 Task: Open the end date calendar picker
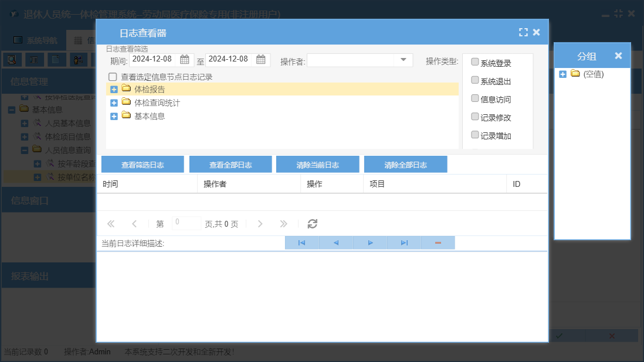coord(261,59)
